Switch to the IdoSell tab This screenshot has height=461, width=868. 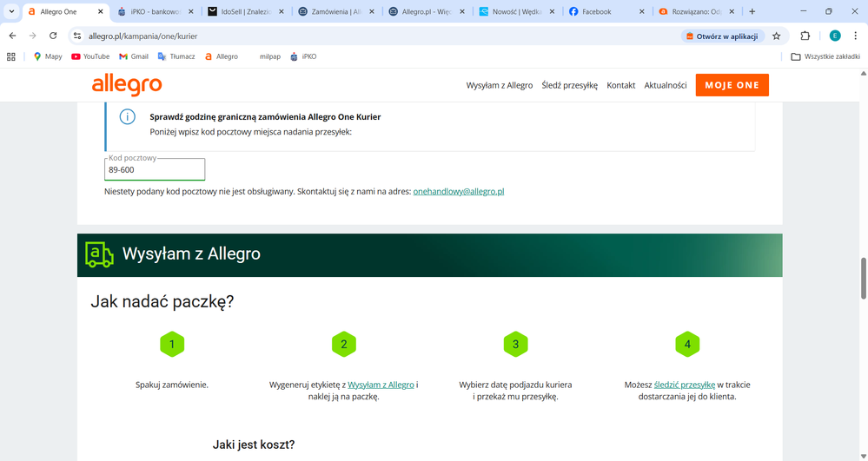247,11
